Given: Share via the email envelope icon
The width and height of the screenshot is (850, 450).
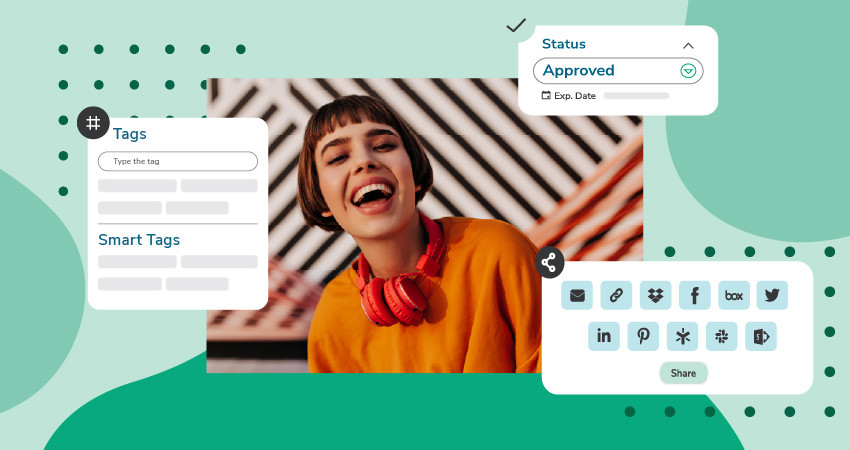Looking at the screenshot, I should pos(577,295).
